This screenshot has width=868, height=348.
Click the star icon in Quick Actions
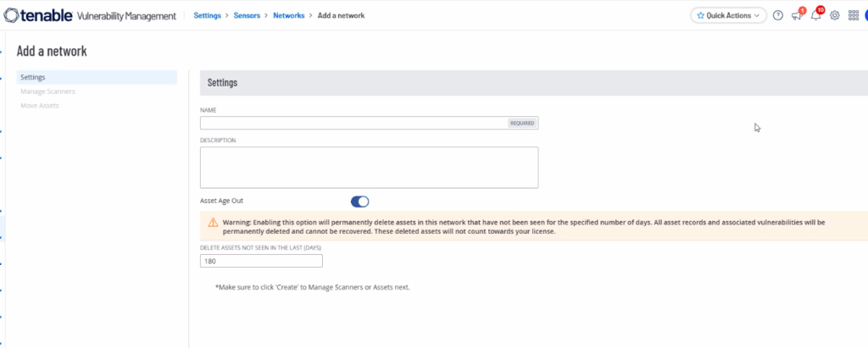[x=700, y=15]
